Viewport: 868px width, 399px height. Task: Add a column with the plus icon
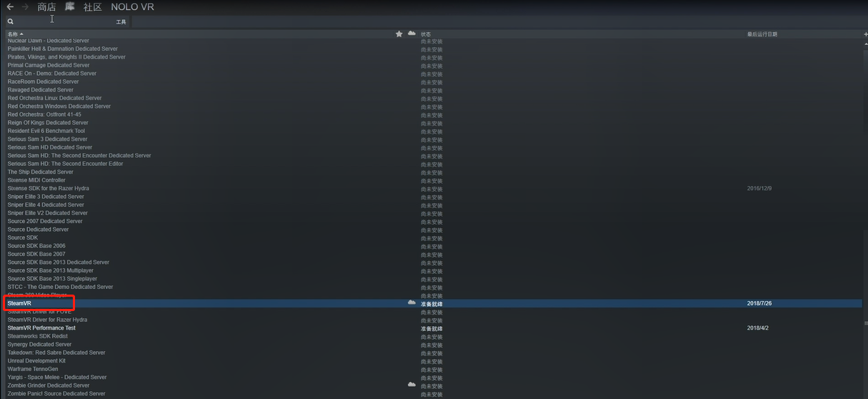[865, 34]
